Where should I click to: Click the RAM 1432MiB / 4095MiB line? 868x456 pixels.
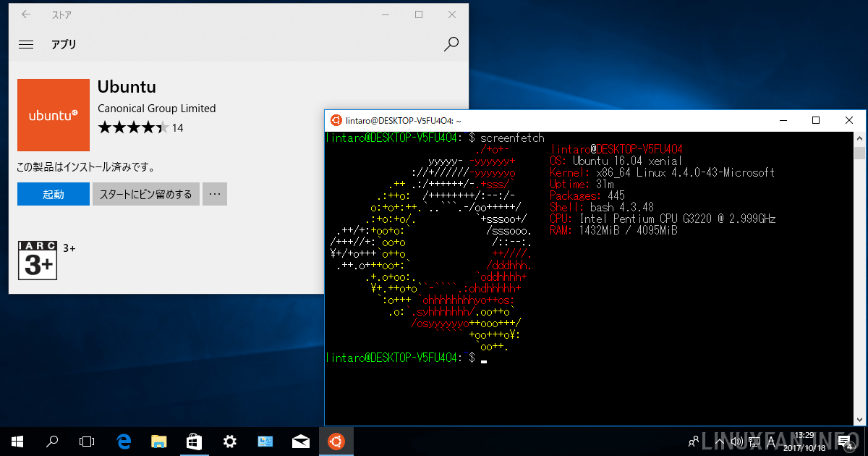tap(613, 230)
